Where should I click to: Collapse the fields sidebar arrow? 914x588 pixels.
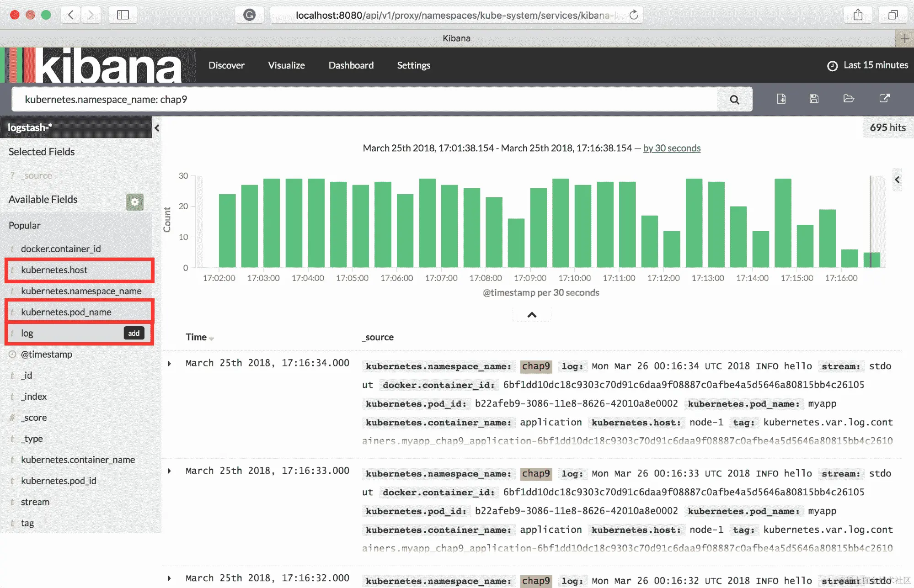[157, 128]
